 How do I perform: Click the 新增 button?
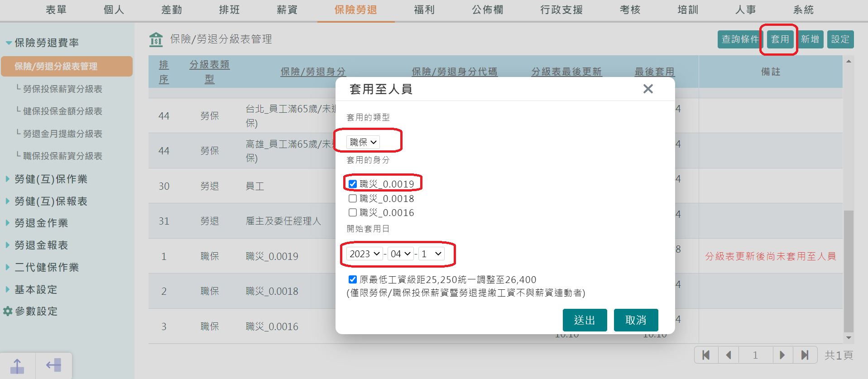[810, 39]
